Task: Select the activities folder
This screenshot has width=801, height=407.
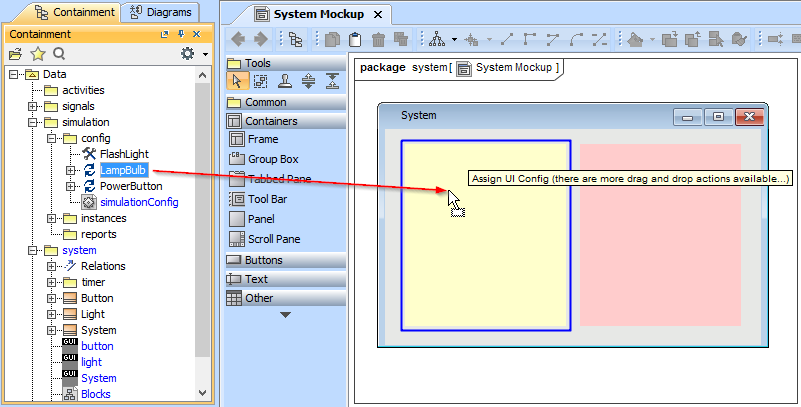Action: tap(83, 90)
